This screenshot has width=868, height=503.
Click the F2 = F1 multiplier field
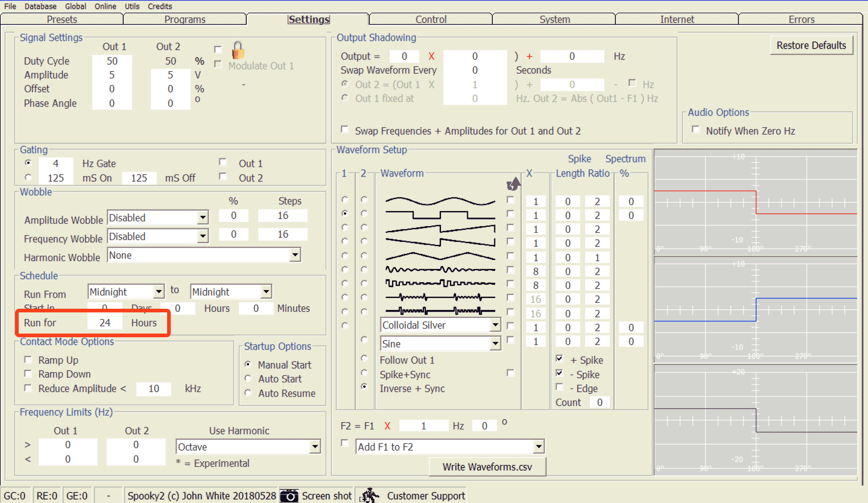[423, 426]
